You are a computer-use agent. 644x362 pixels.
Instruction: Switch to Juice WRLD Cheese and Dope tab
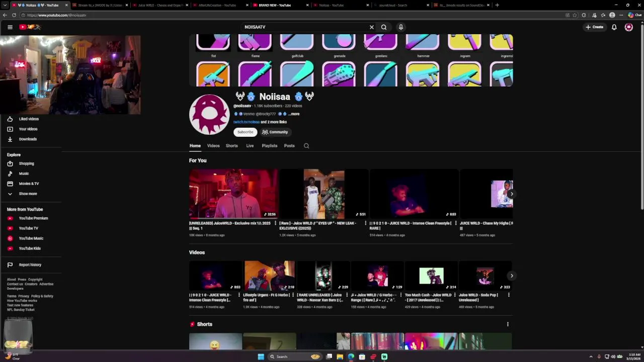(160, 5)
